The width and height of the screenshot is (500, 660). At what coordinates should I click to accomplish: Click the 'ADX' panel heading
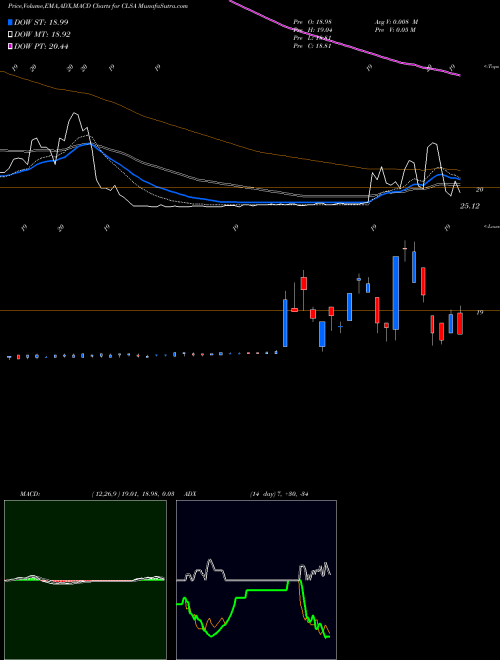190,494
